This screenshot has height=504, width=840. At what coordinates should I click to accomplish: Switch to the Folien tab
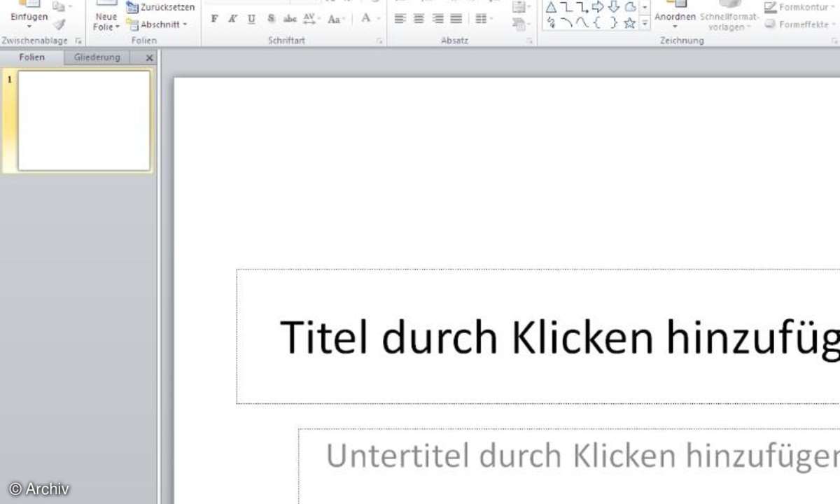pos(31,57)
